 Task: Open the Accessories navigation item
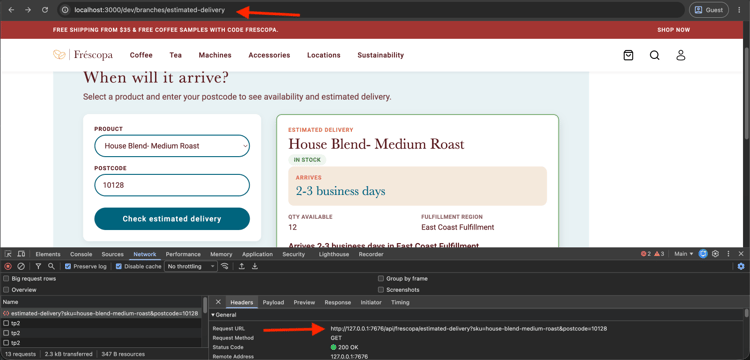[269, 55]
